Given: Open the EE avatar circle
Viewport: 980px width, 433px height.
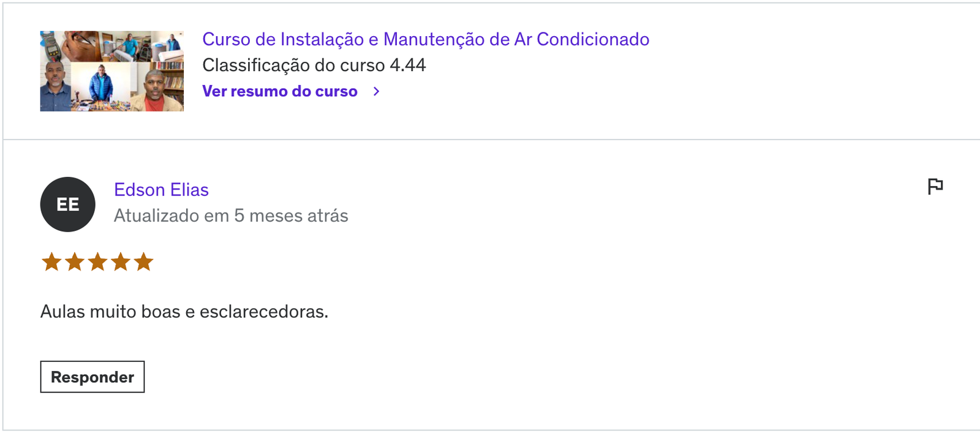Looking at the screenshot, I should click(68, 205).
